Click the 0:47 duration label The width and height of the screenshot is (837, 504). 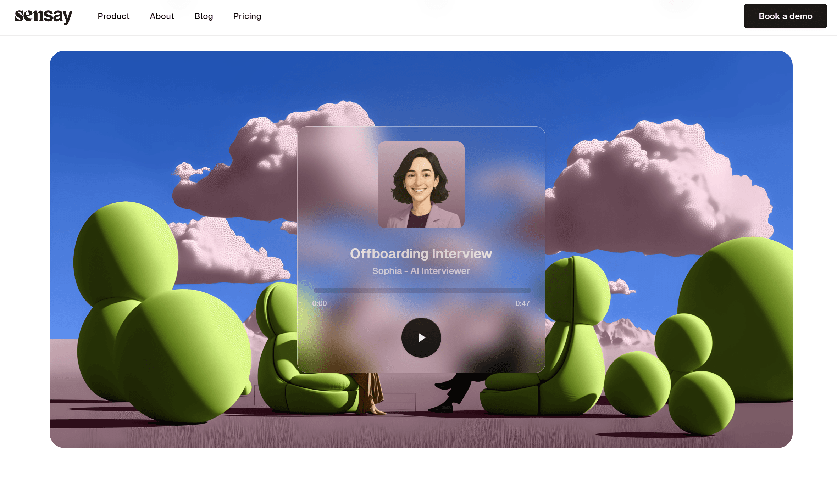(522, 303)
